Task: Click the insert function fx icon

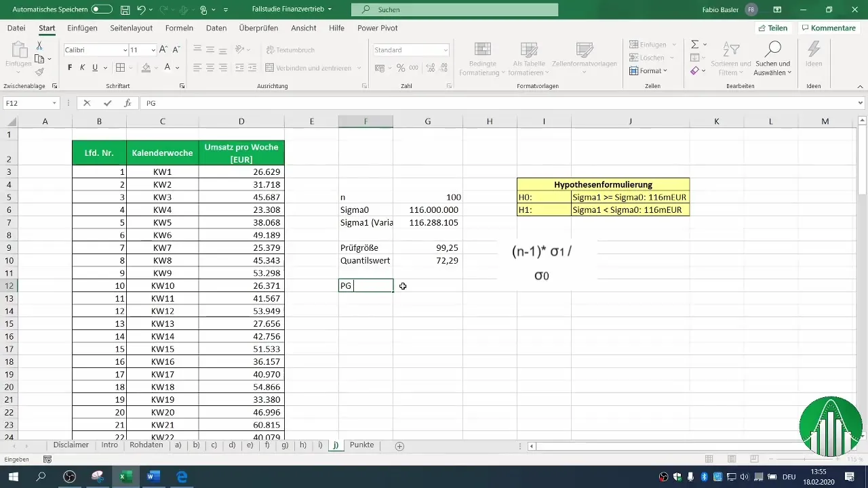Action: coord(127,103)
